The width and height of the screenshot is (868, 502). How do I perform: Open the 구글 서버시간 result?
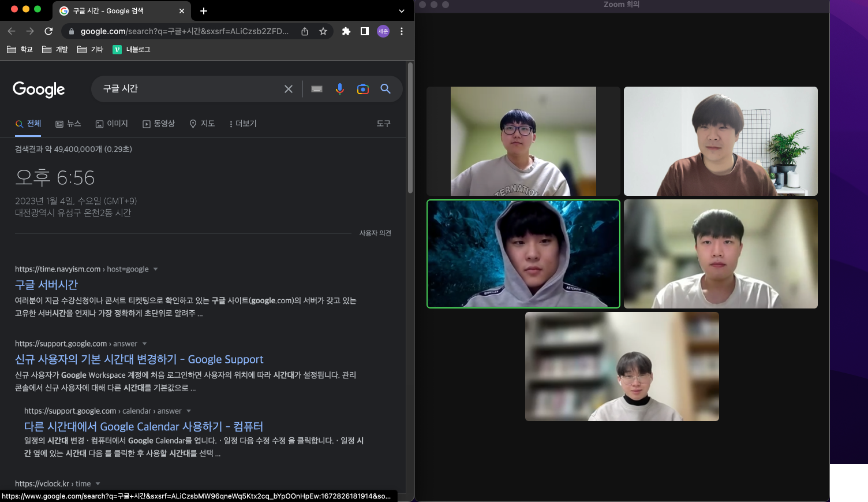tap(46, 285)
